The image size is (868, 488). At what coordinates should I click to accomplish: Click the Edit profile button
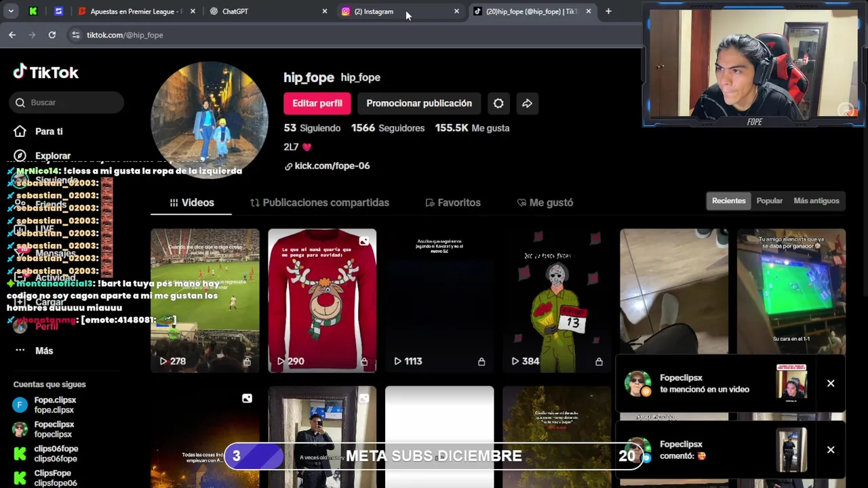[x=317, y=103]
